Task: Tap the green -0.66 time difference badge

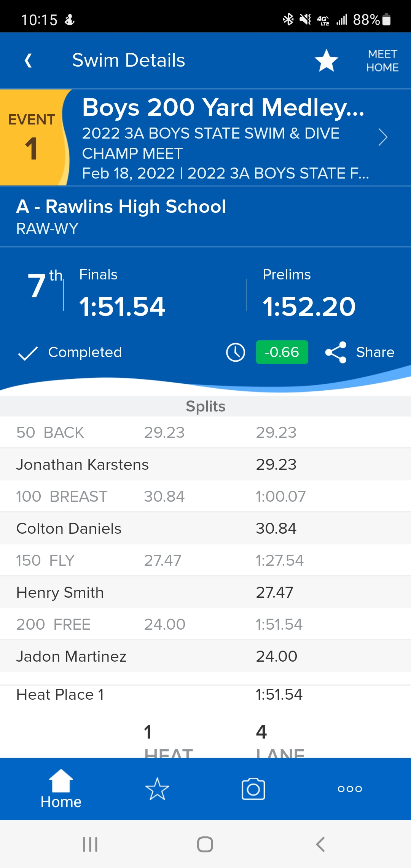Action: 282,352
